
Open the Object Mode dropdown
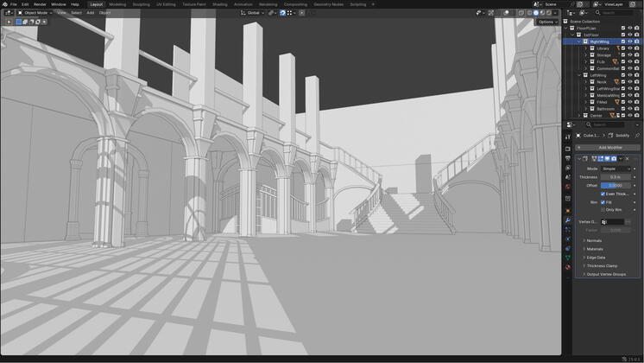click(x=35, y=13)
